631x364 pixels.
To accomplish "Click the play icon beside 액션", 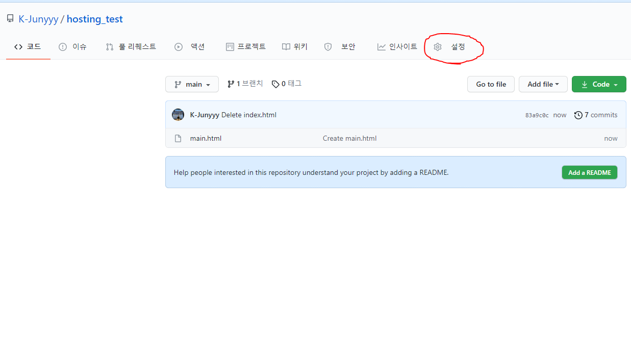I will (x=179, y=47).
